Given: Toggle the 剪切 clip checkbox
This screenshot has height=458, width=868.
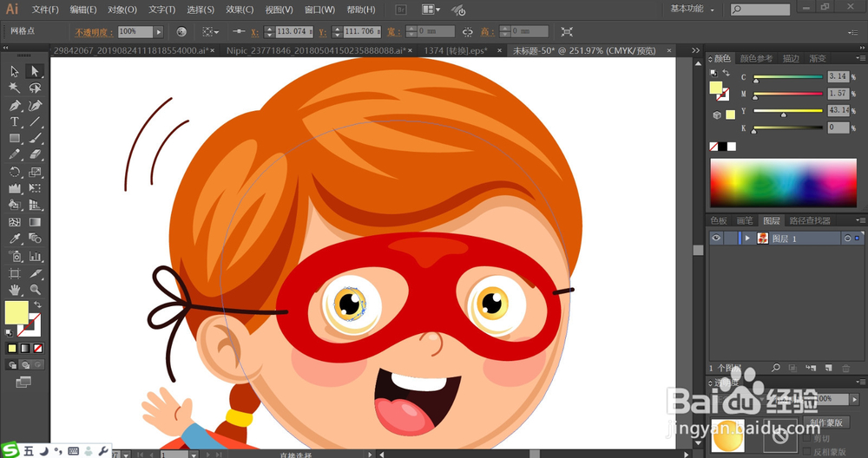Looking at the screenshot, I should [807, 439].
